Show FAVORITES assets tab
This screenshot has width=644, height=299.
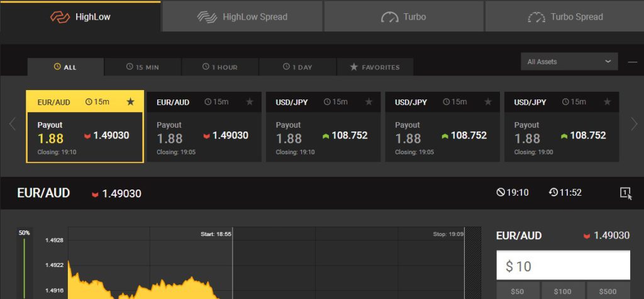375,67
